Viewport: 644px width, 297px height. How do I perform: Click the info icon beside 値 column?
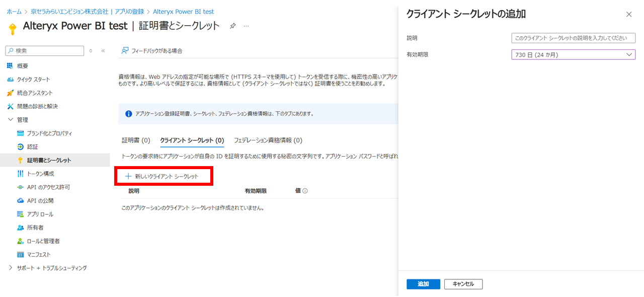click(305, 191)
